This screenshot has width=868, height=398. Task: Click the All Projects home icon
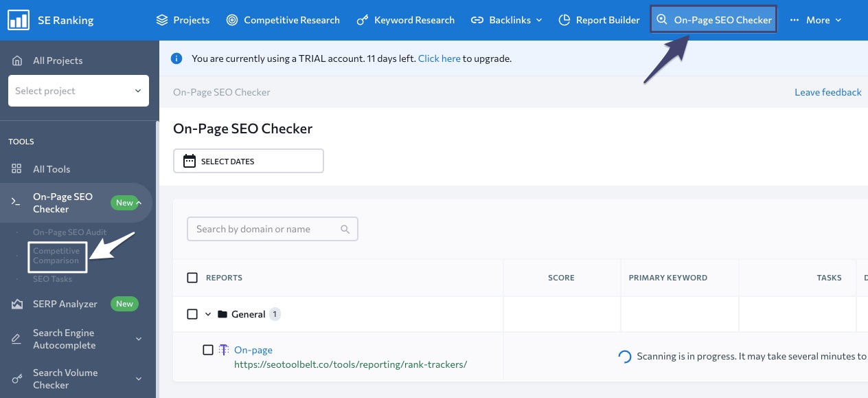pos(17,60)
